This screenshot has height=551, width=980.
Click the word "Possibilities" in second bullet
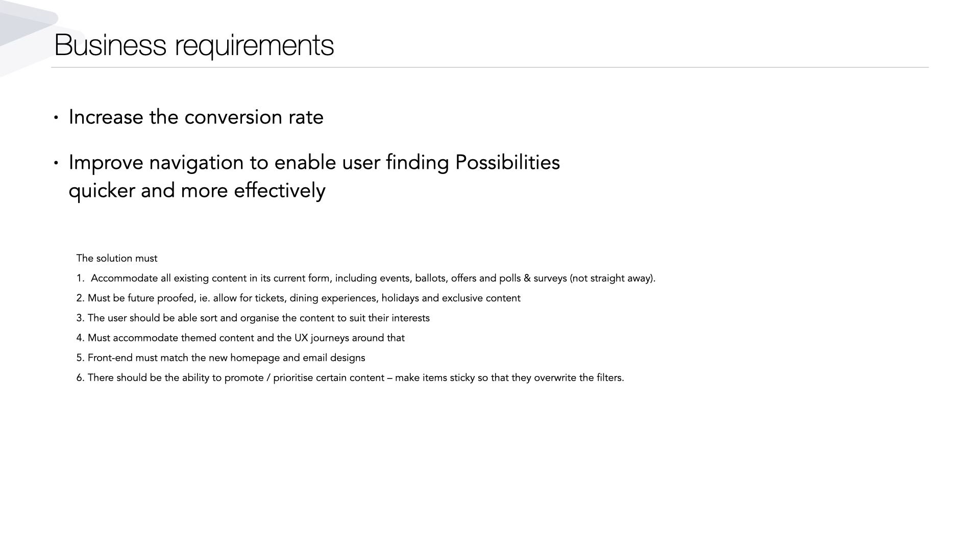507,163
